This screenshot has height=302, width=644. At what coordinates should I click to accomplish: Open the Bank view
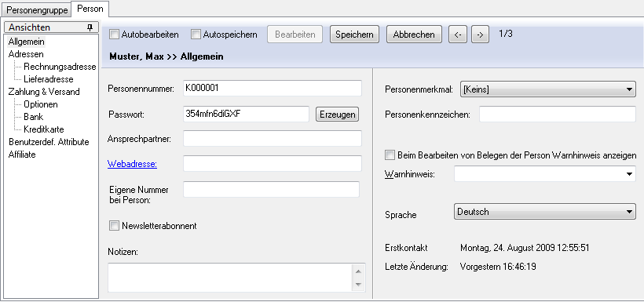(x=34, y=117)
